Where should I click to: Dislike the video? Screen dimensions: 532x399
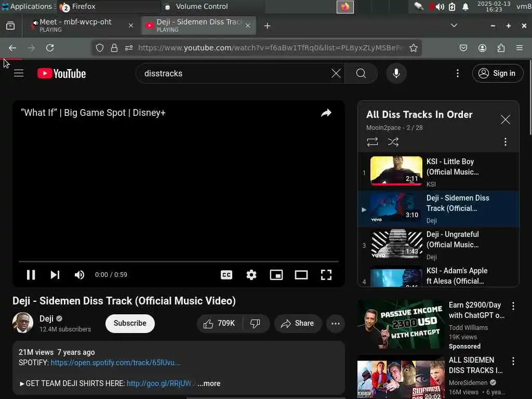(x=256, y=323)
